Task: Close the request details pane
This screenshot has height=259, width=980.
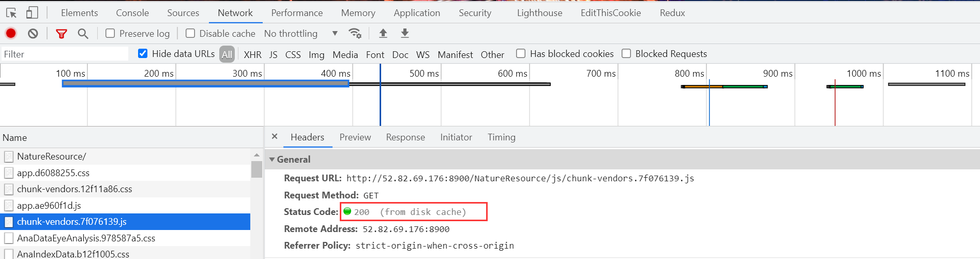Action: [x=275, y=137]
